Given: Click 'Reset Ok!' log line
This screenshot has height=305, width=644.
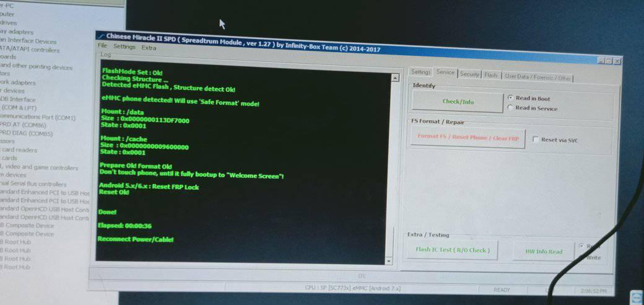Looking at the screenshot, I should [x=114, y=192].
